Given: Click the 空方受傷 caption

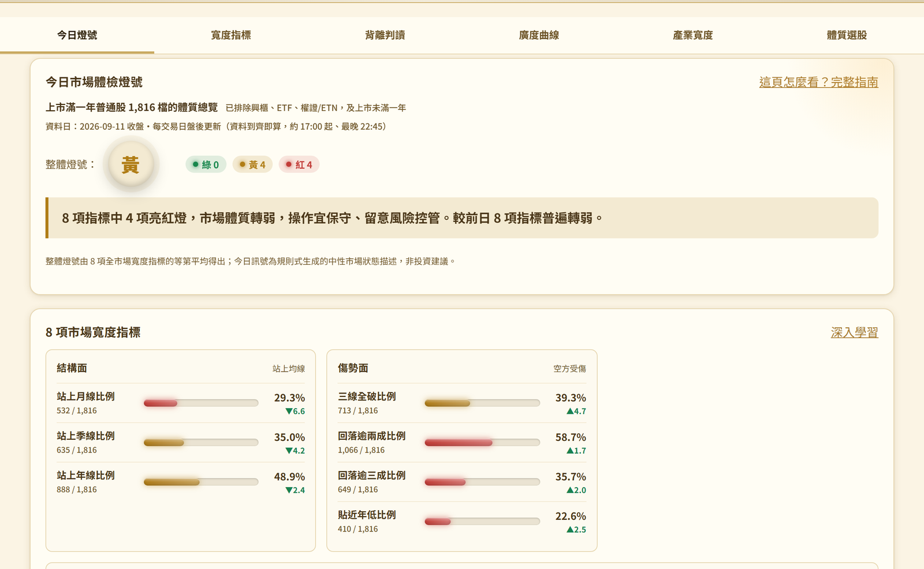Looking at the screenshot, I should pyautogui.click(x=570, y=369).
